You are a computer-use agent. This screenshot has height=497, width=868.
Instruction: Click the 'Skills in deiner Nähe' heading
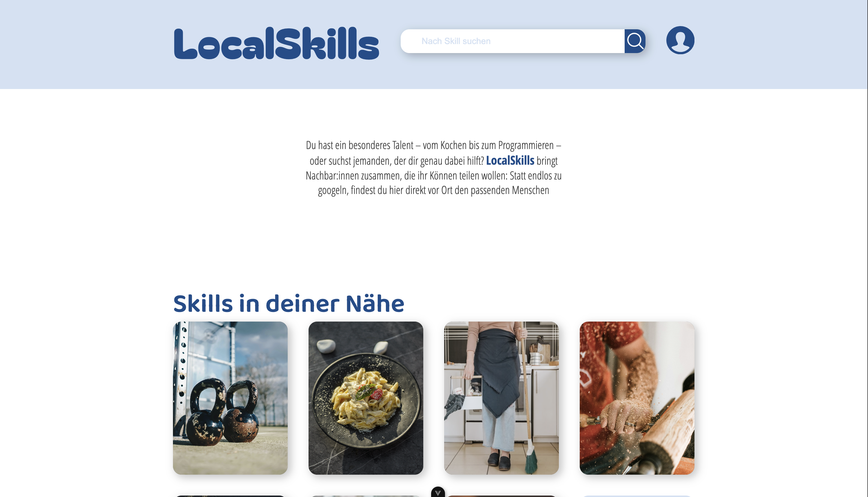tap(289, 304)
